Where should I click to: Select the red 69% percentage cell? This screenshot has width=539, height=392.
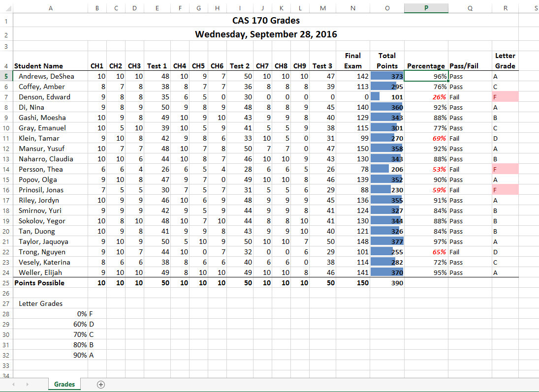[426, 138]
